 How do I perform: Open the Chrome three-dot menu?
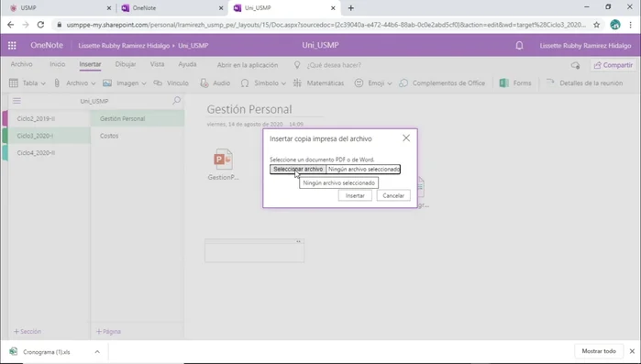pyautogui.click(x=630, y=25)
